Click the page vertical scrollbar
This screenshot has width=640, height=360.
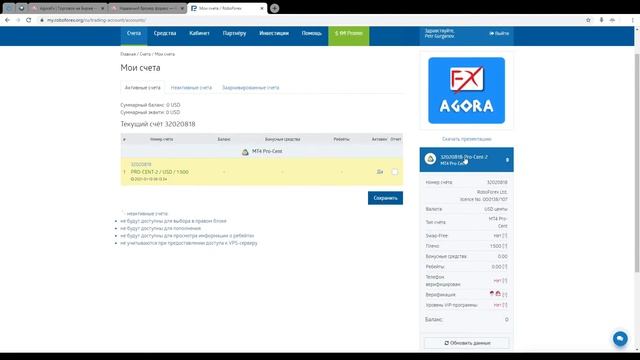click(637, 163)
